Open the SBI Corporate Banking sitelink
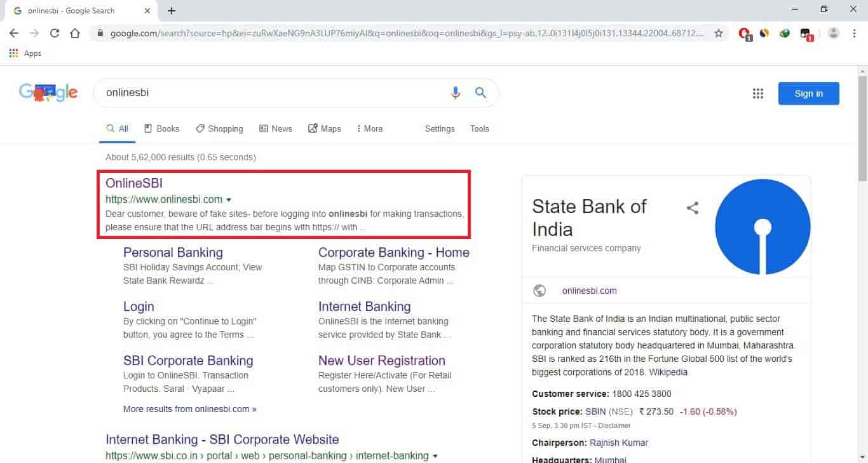 (x=188, y=361)
